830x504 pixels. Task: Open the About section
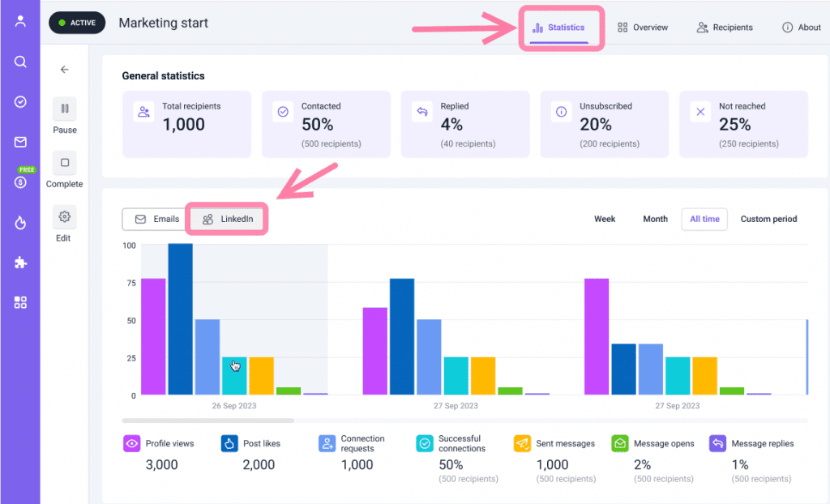[801, 27]
